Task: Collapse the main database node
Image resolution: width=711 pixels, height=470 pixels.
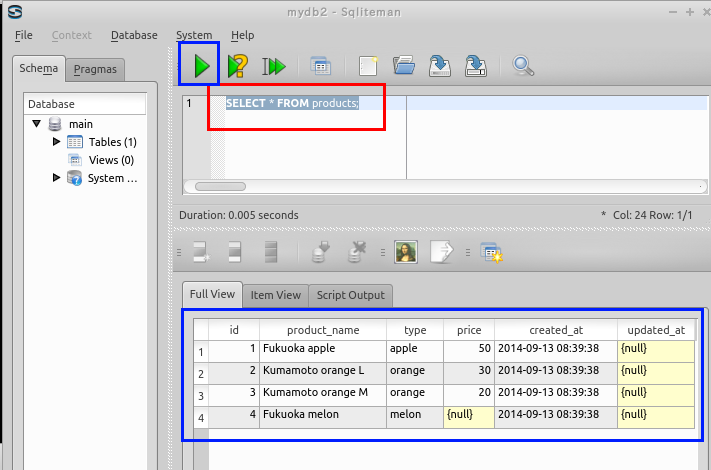Action: 37,123
